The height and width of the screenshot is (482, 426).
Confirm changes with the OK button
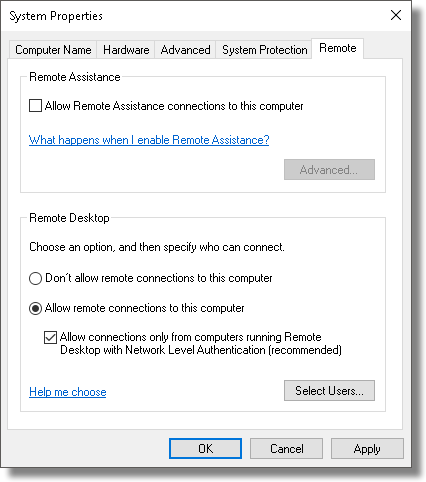[x=205, y=448]
